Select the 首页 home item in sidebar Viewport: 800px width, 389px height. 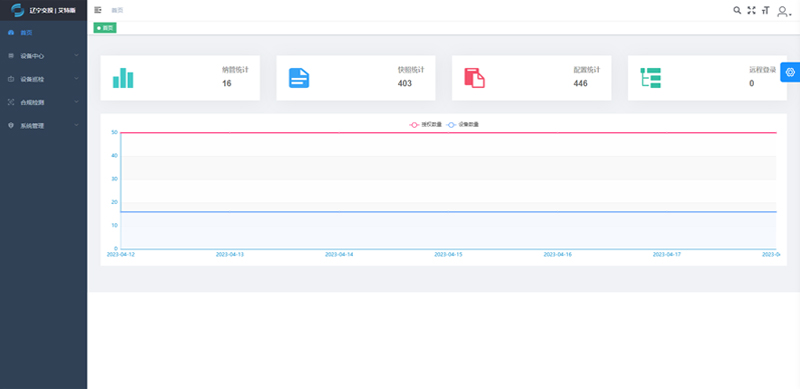pos(43,33)
